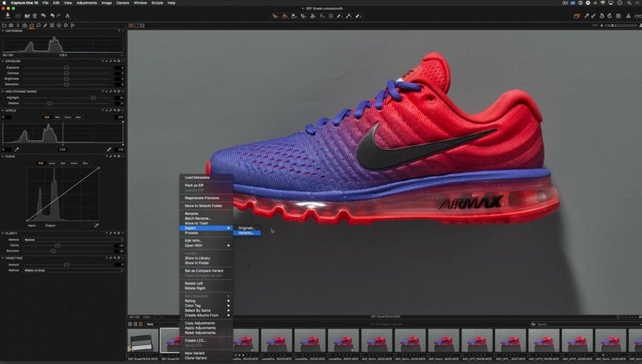642x364 pixels.
Task: Collapse the Histogram panel
Action: pos(3,30)
